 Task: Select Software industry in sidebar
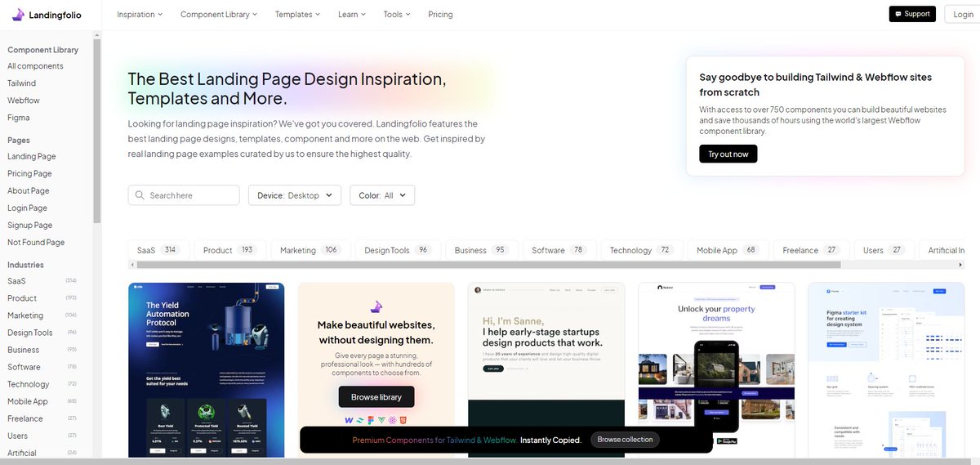click(x=42, y=367)
